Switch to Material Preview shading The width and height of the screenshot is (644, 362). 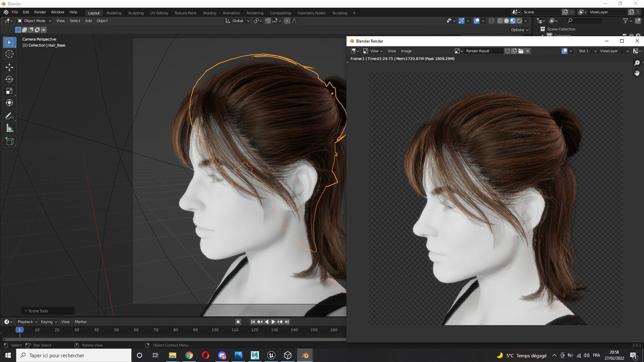(513, 21)
